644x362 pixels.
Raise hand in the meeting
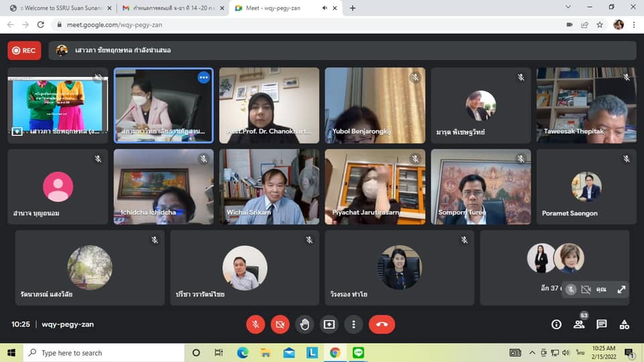pos(305,324)
